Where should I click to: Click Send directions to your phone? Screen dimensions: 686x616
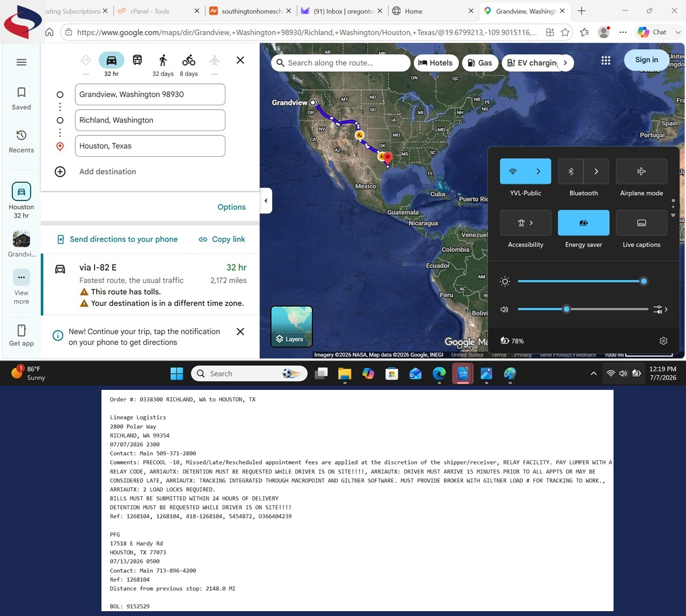tap(118, 240)
